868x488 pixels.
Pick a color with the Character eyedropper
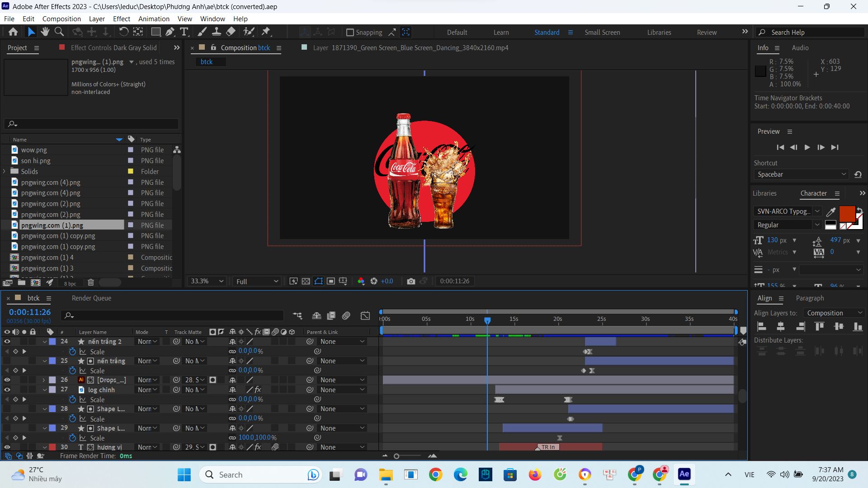(830, 212)
